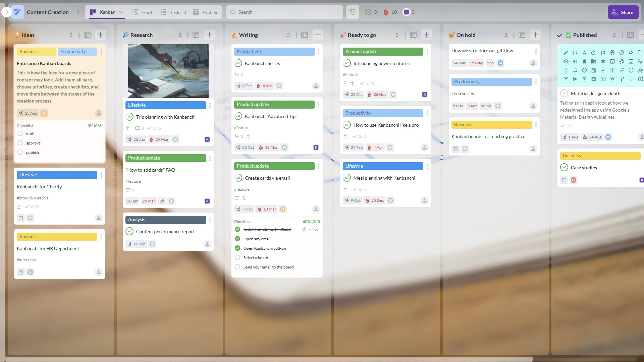The height and width of the screenshot is (362, 644).
Task: Add a new card to the Writing column
Action: tap(318, 35)
